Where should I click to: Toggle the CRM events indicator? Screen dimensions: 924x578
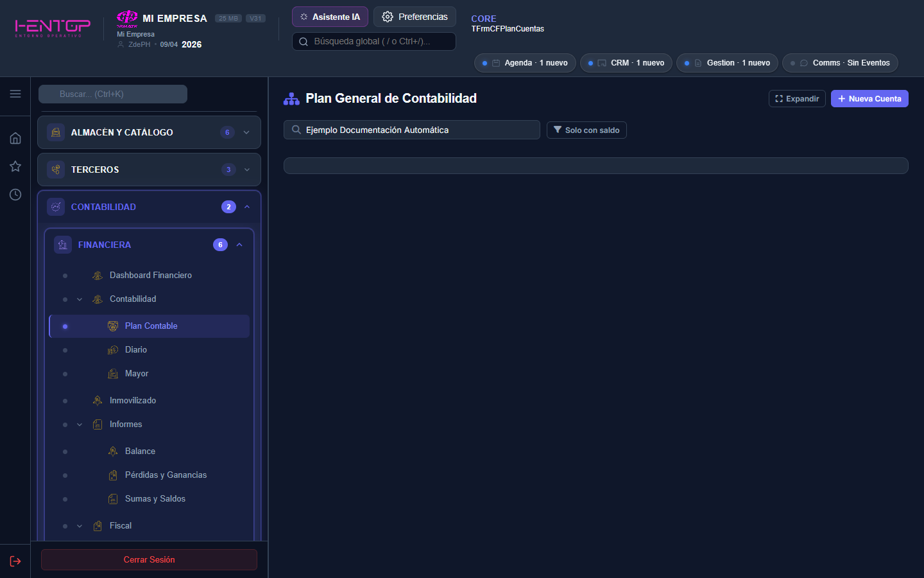[x=626, y=62]
